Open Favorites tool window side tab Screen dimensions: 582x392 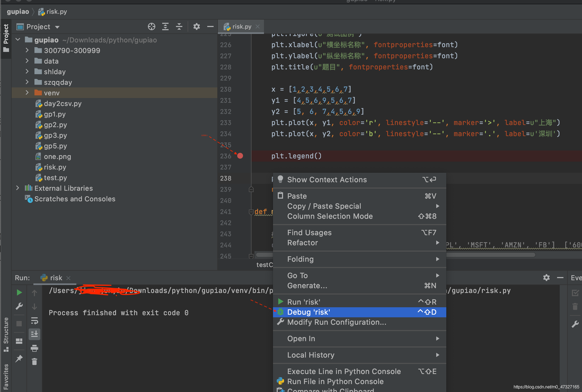coord(6,377)
